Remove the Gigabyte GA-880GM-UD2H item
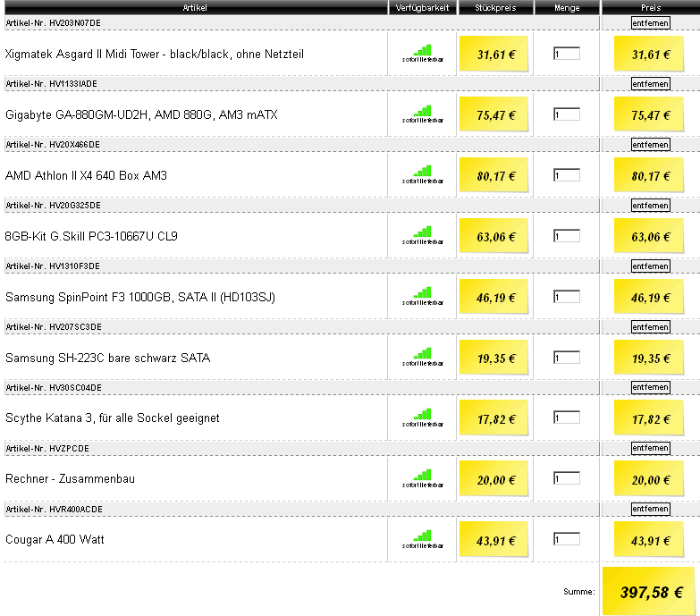The width and height of the screenshot is (700, 616). [651, 84]
